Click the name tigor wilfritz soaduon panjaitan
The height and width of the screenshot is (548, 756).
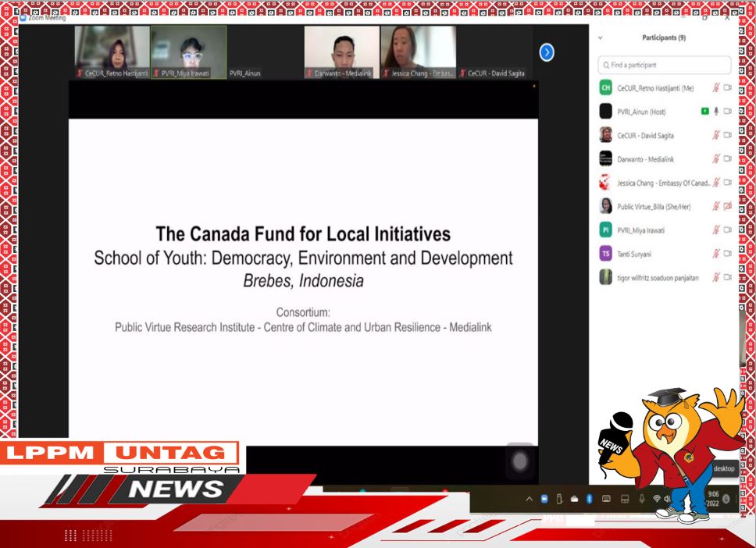(658, 278)
